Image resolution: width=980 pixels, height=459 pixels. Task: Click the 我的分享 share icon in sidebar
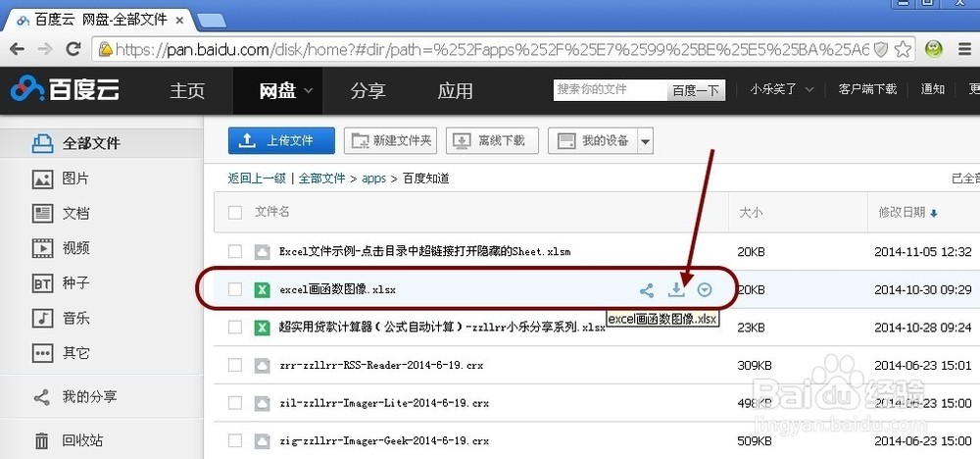coord(42,397)
